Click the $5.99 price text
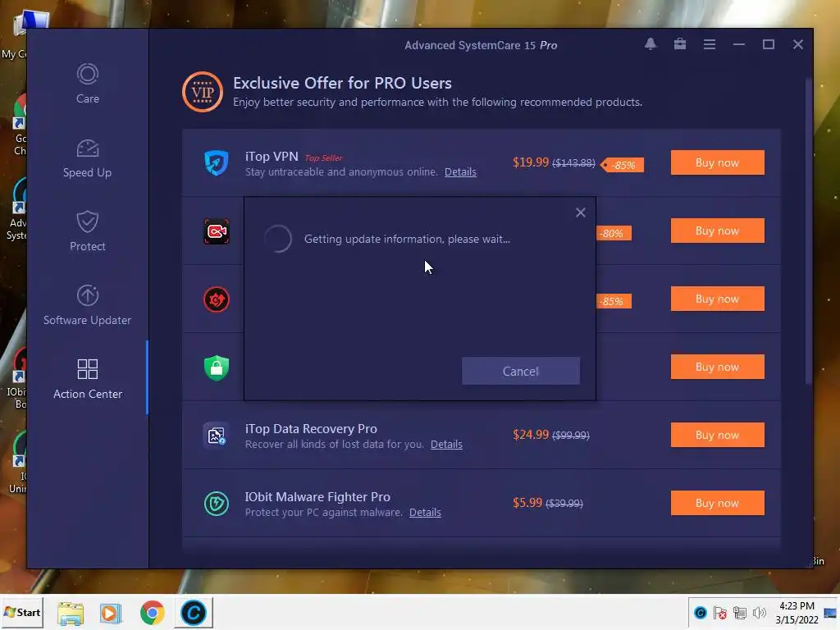This screenshot has height=630, width=840. [527, 503]
